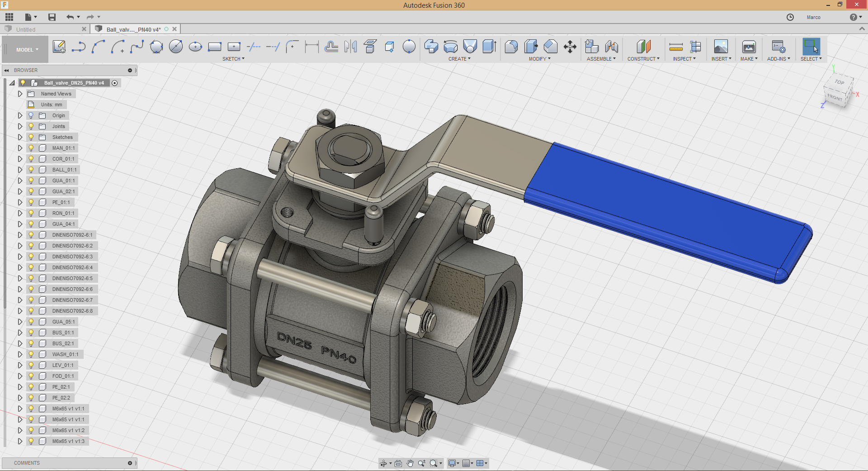Screen dimensions: 868x471
Task: Click the ViewCube TOP face
Action: click(840, 82)
